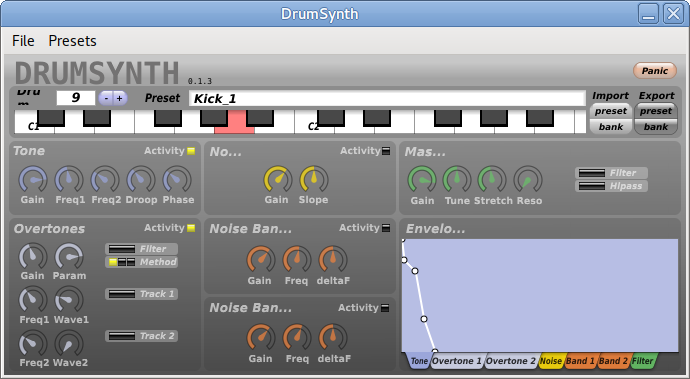Select the Band 2 envelope tab
Screen dimensions: 690x379
tap(613, 361)
